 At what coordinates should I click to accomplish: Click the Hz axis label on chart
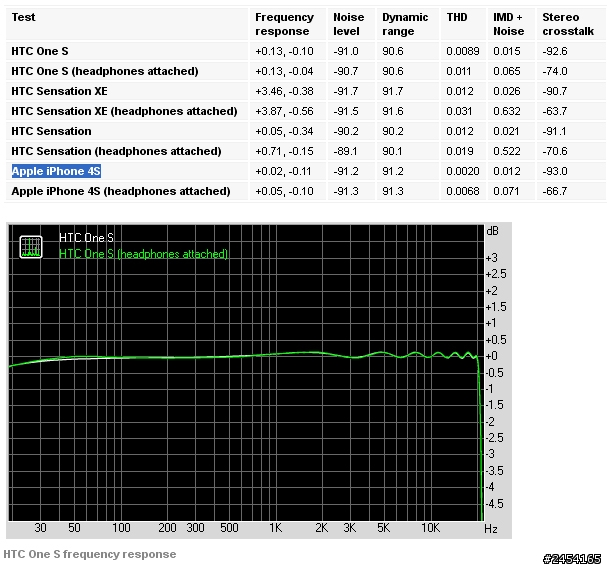coord(491,529)
